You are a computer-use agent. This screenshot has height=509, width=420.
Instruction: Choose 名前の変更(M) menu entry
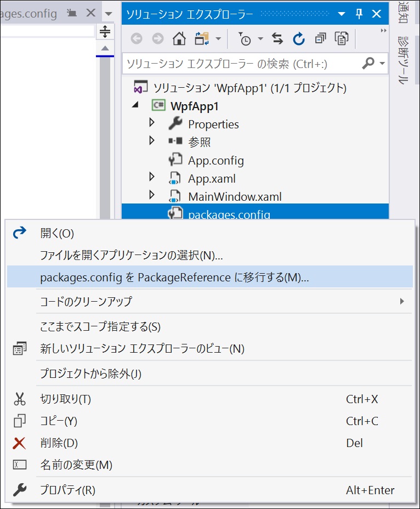click(209, 465)
